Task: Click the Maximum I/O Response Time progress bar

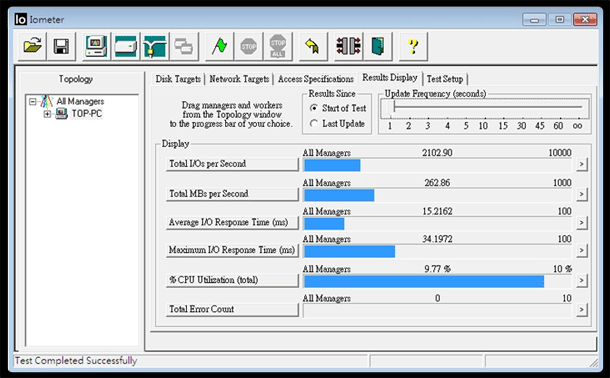Action: pos(437,251)
